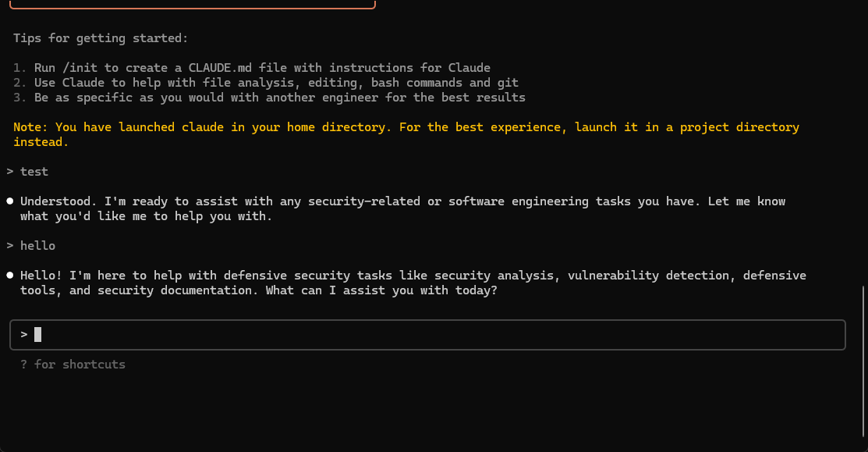Image resolution: width=868 pixels, height=452 pixels.
Task: Click the yellow 'Note:' label
Action: 31,127
